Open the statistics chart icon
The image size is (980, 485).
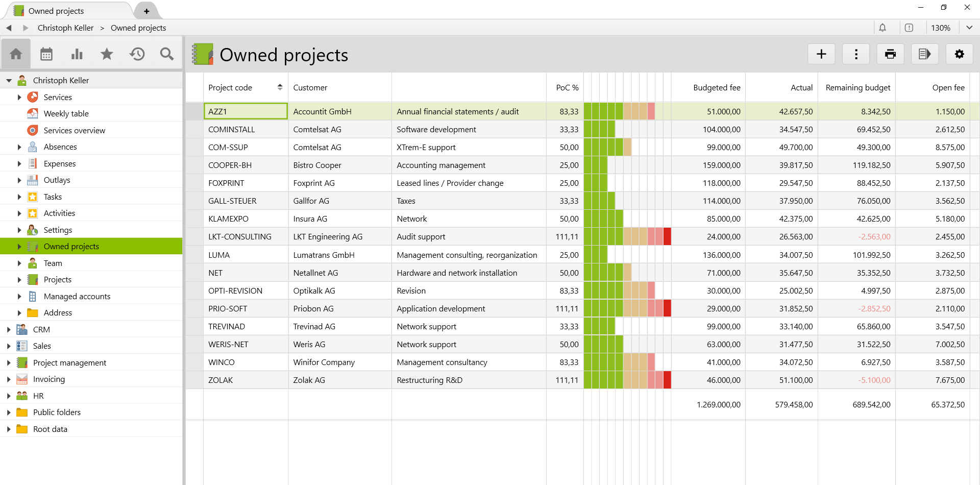pyautogui.click(x=76, y=54)
